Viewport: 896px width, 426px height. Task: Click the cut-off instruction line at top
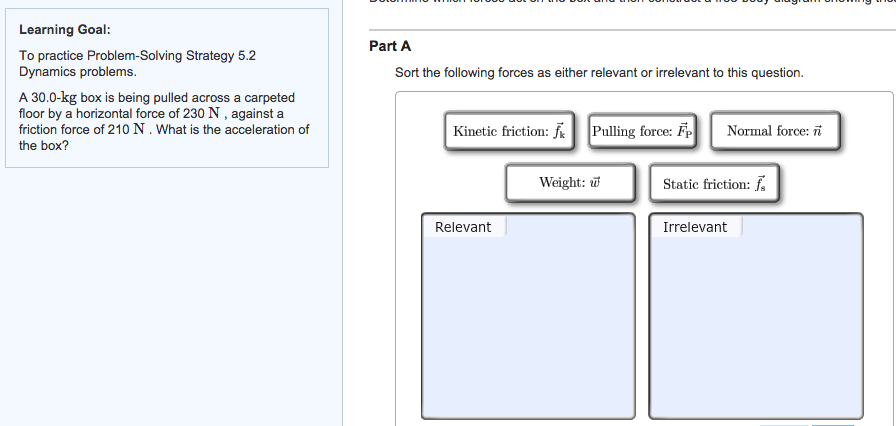click(632, 2)
